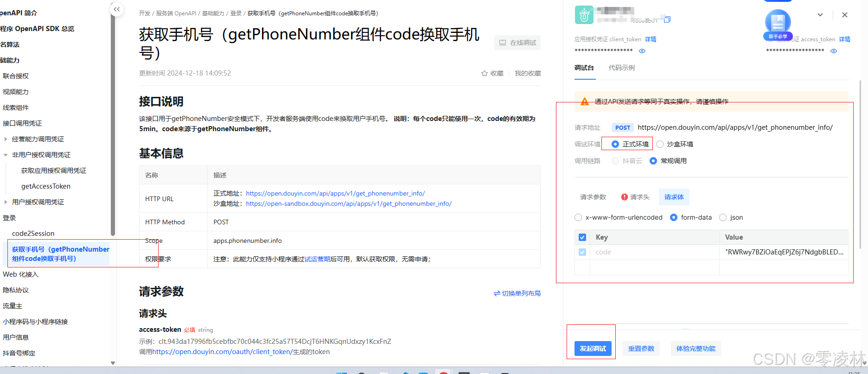The width and height of the screenshot is (868, 374).
Task: Switch to the 代码示例 tab
Action: pyautogui.click(x=622, y=68)
